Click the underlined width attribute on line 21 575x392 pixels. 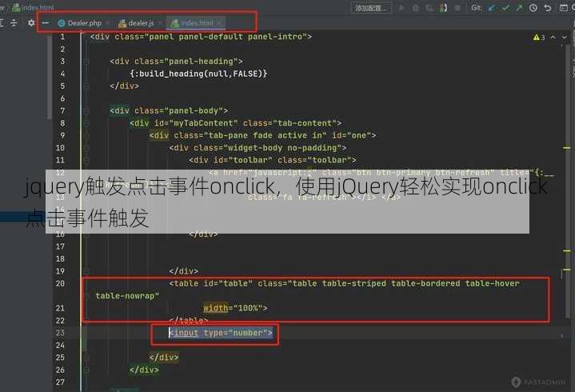pos(216,308)
